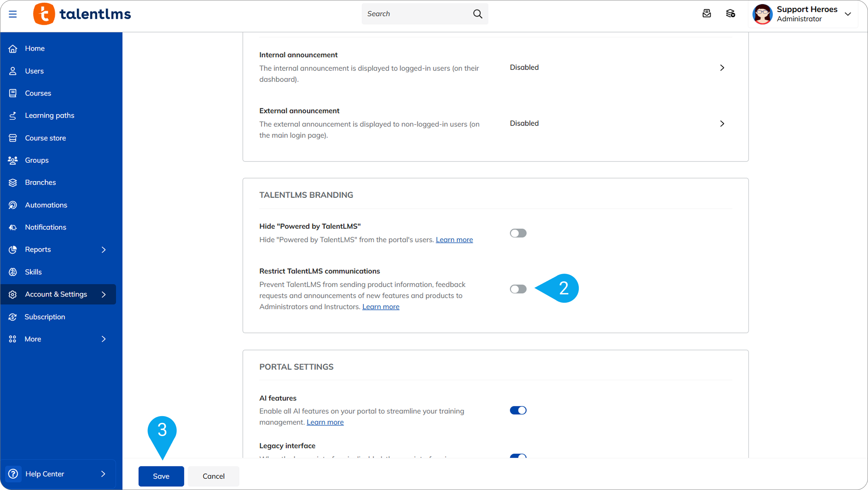Click the Skills brain icon
This screenshot has height=490, width=868.
[13, 272]
